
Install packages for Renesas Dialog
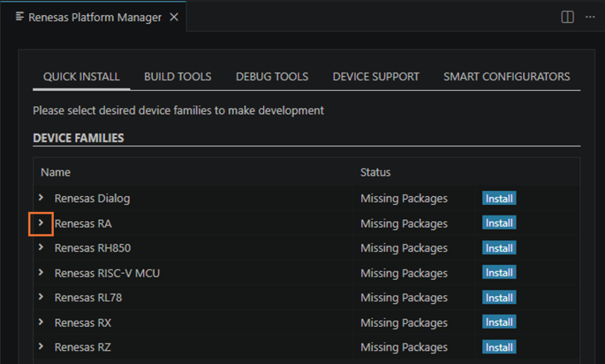pyautogui.click(x=499, y=198)
